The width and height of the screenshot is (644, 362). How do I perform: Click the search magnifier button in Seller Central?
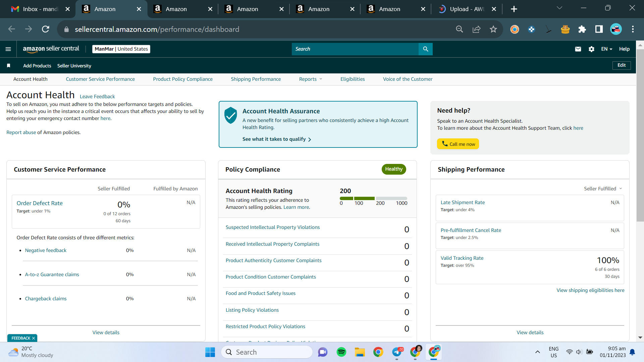(x=426, y=49)
